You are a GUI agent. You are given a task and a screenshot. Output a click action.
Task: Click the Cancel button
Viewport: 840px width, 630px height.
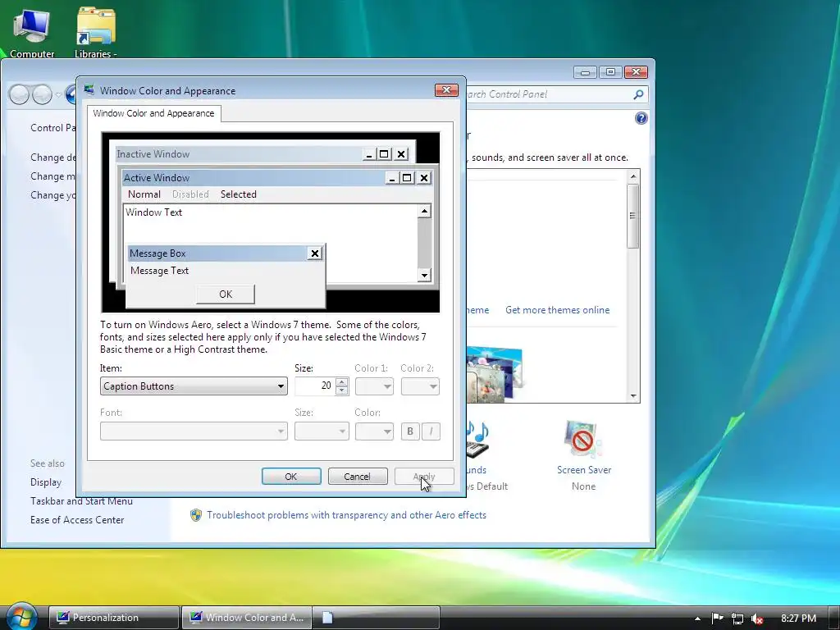pos(358,477)
